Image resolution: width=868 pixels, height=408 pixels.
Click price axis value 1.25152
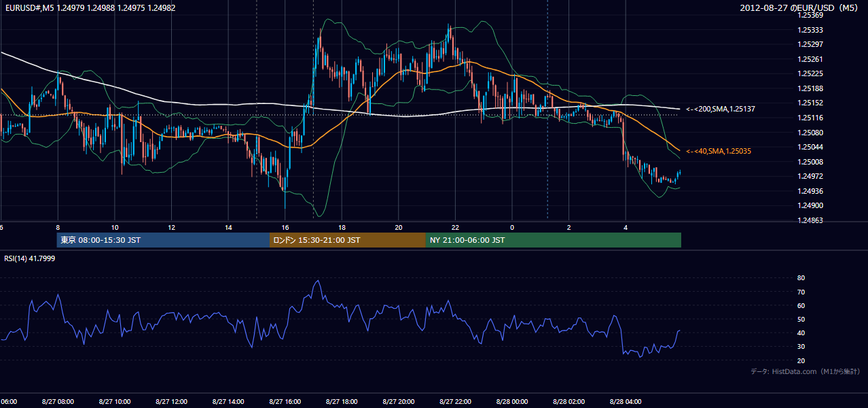point(812,103)
